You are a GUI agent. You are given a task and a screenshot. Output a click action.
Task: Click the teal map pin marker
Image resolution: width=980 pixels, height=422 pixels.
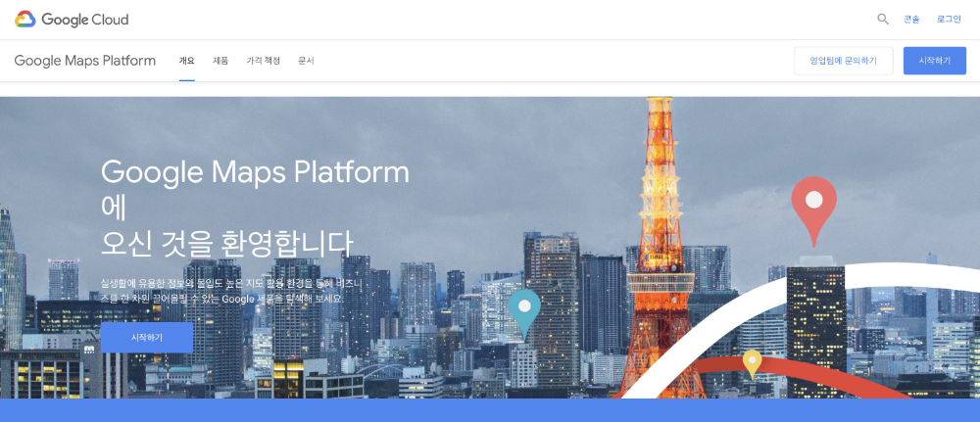[x=524, y=314]
